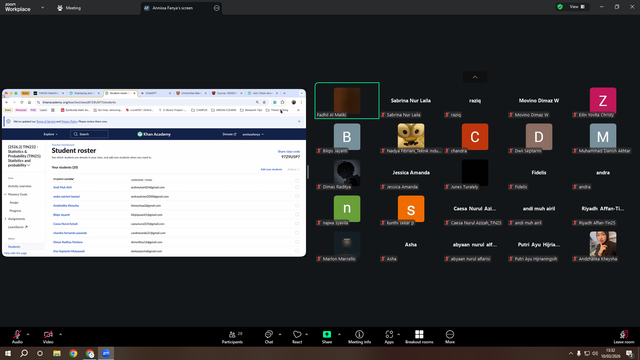
Task: Switch to the Meeting tab
Action: point(69,8)
